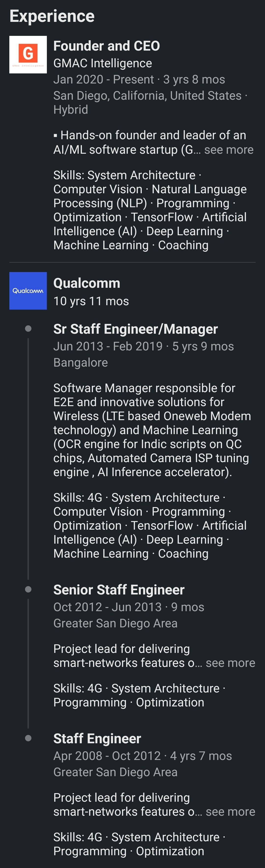This screenshot has width=265, height=868.
Task: Open skills list under Sr Staff Engineer/Manager
Action: 150,525
